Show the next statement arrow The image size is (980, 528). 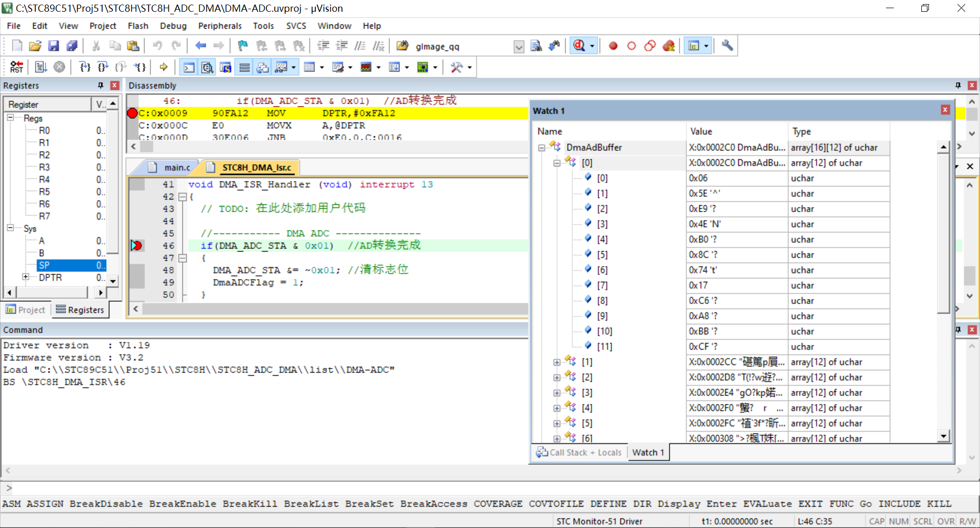(x=163, y=67)
